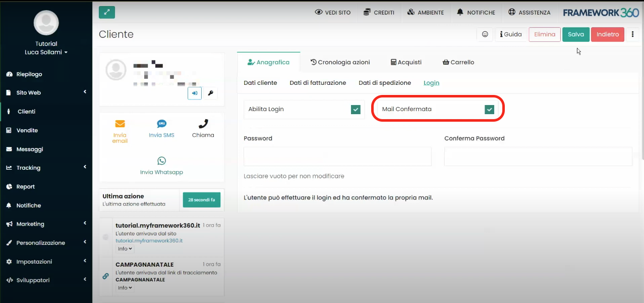The image size is (644, 303).
Task: Click the Invia email envelope icon
Action: 120,124
